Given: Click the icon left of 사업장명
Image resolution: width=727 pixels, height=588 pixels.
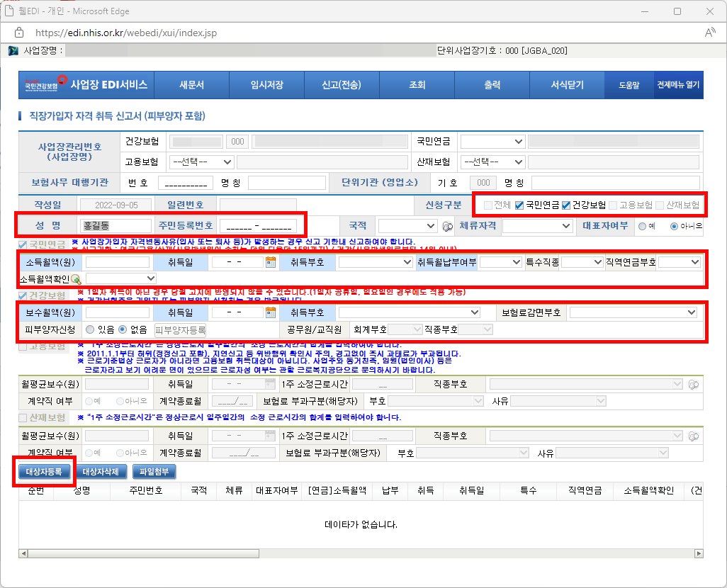Looking at the screenshot, I should tap(13, 50).
